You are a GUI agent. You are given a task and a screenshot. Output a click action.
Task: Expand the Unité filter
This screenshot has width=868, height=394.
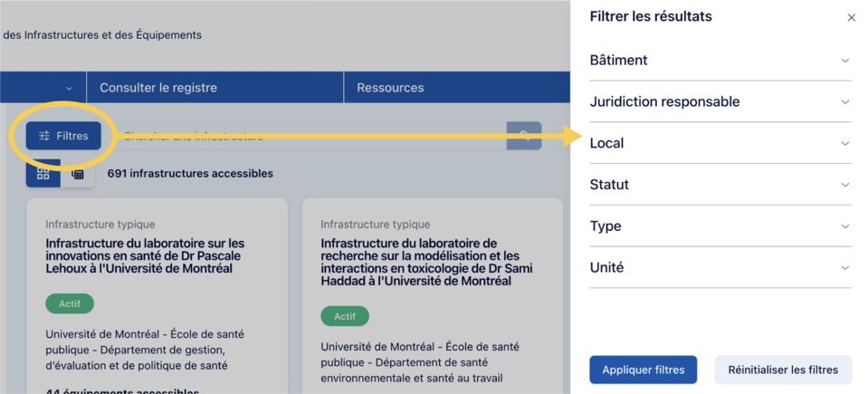pos(720,267)
